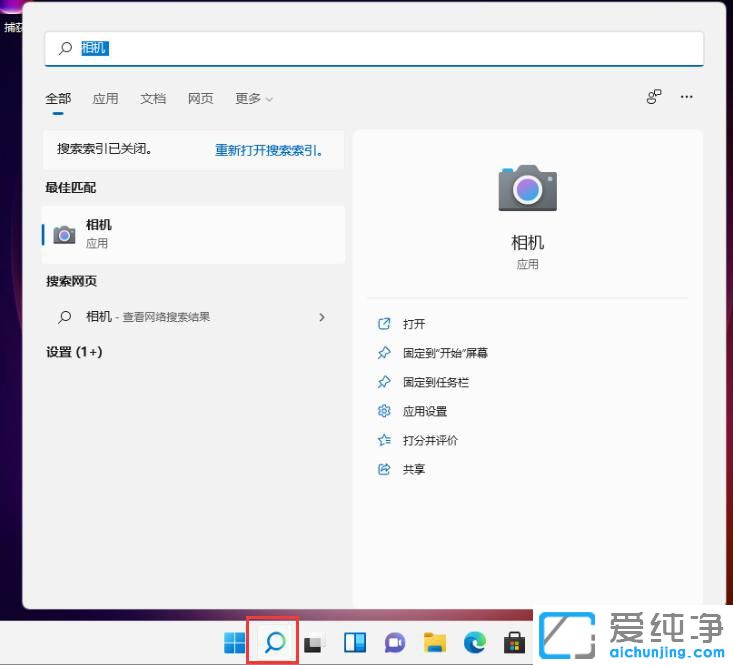Click the star icon beside 打分并评价
733x665 pixels.
384,440
